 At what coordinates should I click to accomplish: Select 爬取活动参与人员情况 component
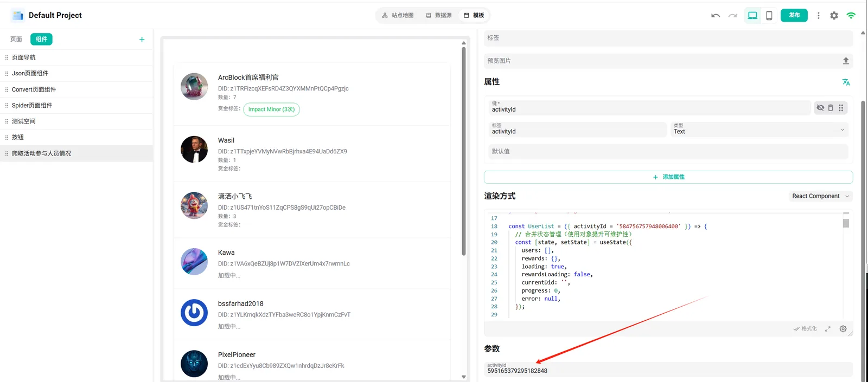click(76, 153)
